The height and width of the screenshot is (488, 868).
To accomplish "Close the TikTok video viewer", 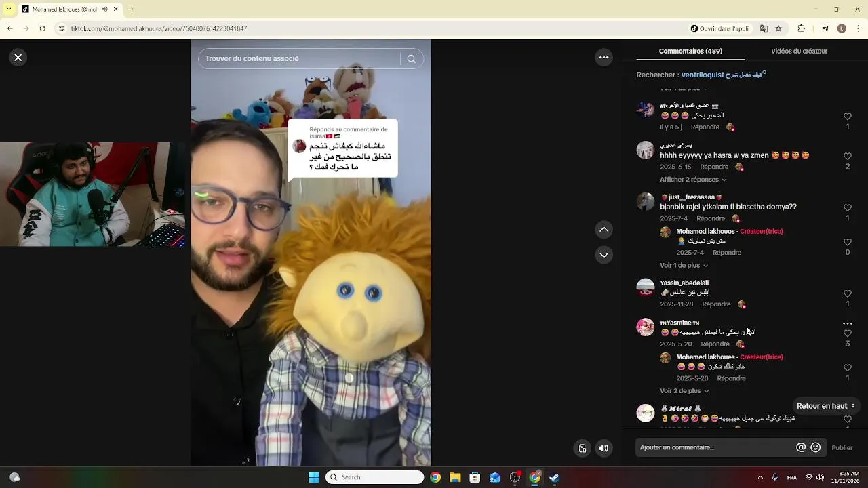I will pos(18,58).
